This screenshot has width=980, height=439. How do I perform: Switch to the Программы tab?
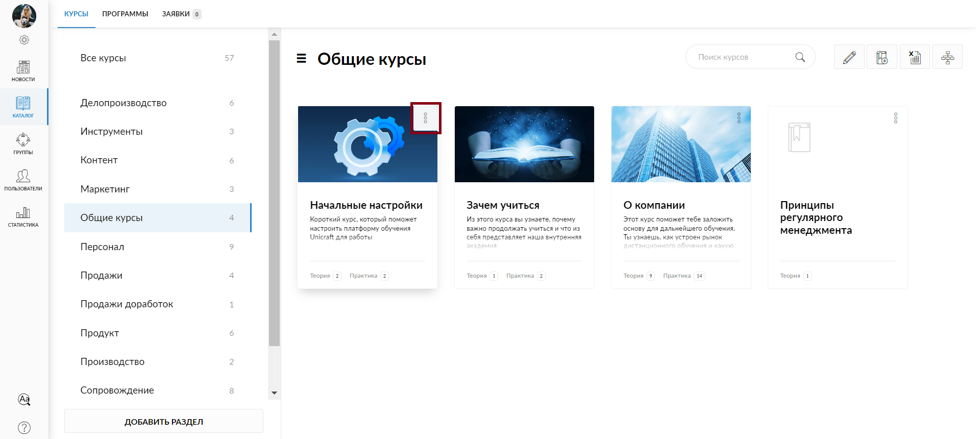[x=125, y=14]
